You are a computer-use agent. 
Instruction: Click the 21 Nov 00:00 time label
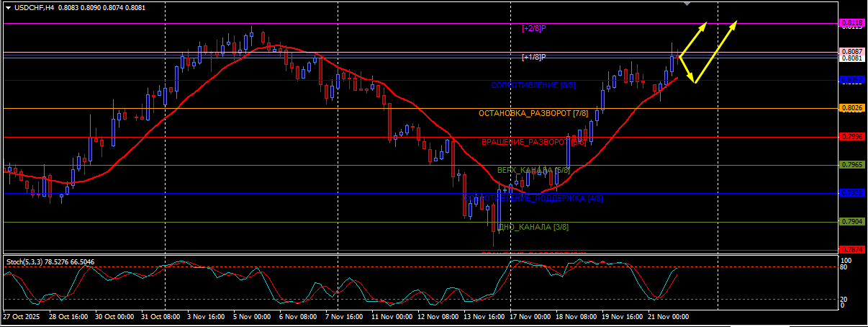[x=669, y=316]
